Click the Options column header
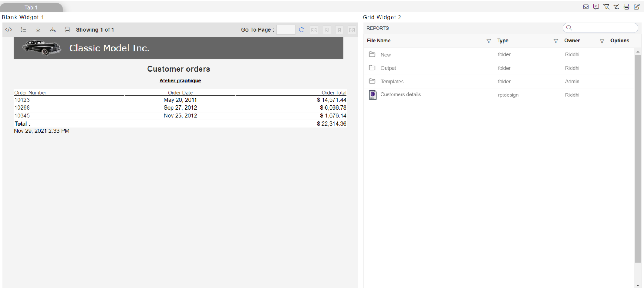 pyautogui.click(x=620, y=41)
